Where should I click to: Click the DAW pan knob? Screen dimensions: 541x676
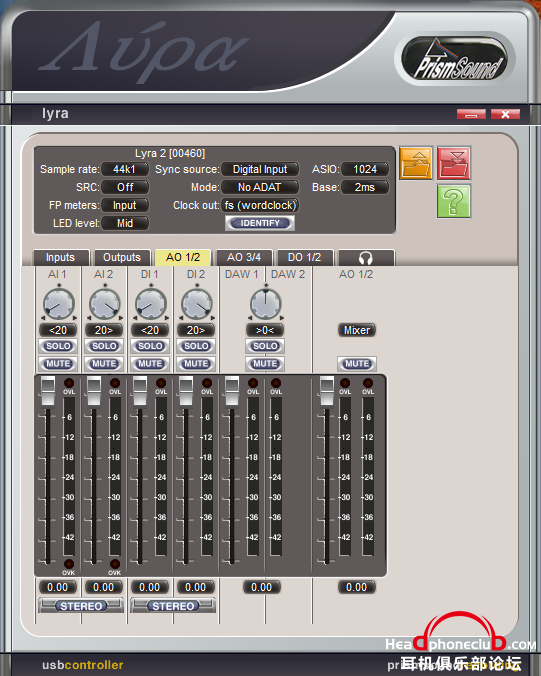266,304
